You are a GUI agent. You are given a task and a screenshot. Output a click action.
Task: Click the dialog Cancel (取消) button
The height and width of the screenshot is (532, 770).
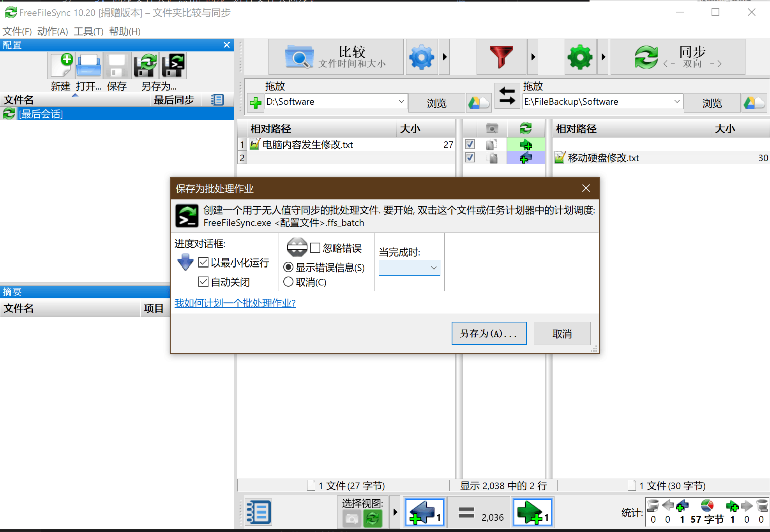point(562,333)
